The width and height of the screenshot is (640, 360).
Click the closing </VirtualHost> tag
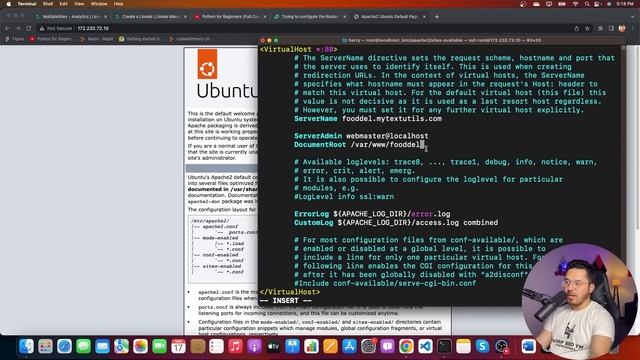pos(290,292)
